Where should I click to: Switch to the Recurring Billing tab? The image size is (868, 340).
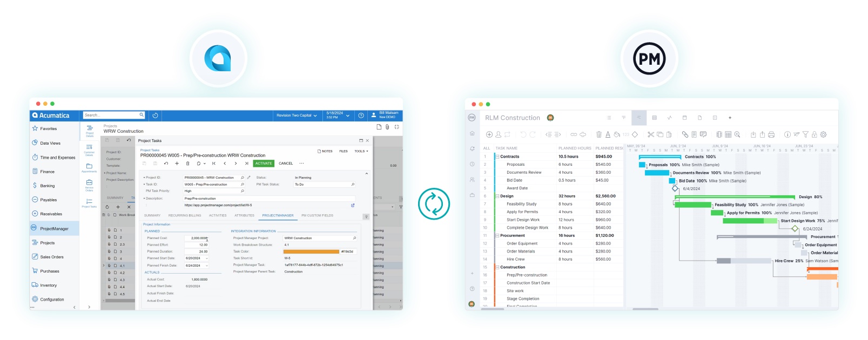[x=184, y=215]
